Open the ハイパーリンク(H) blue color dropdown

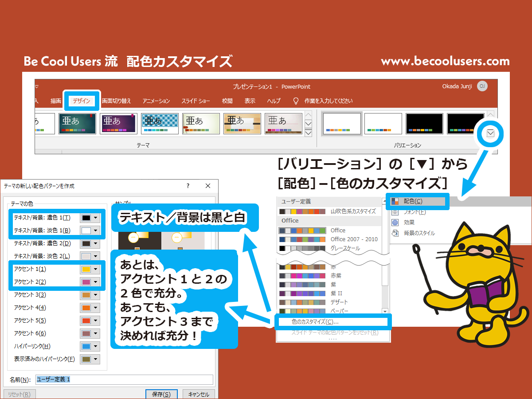tap(90, 346)
